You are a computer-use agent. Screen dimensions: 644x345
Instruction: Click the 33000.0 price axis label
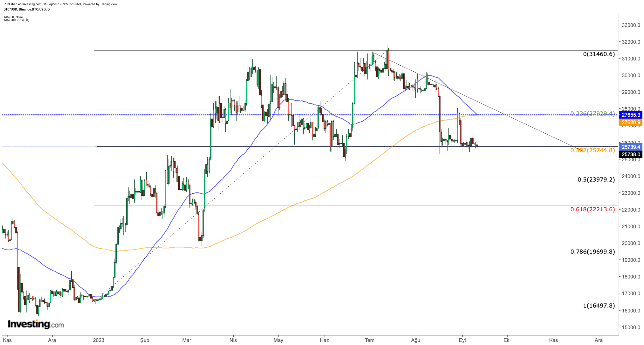click(631, 25)
